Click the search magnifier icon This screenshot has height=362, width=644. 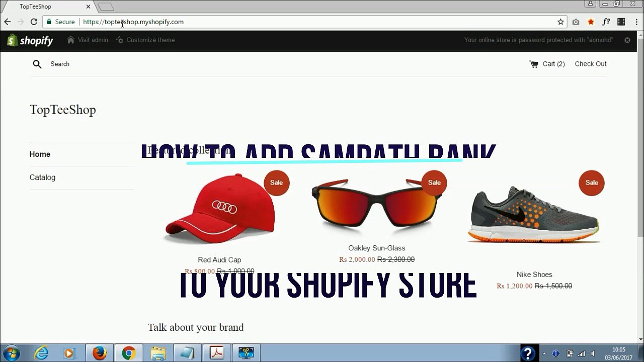coord(37,64)
